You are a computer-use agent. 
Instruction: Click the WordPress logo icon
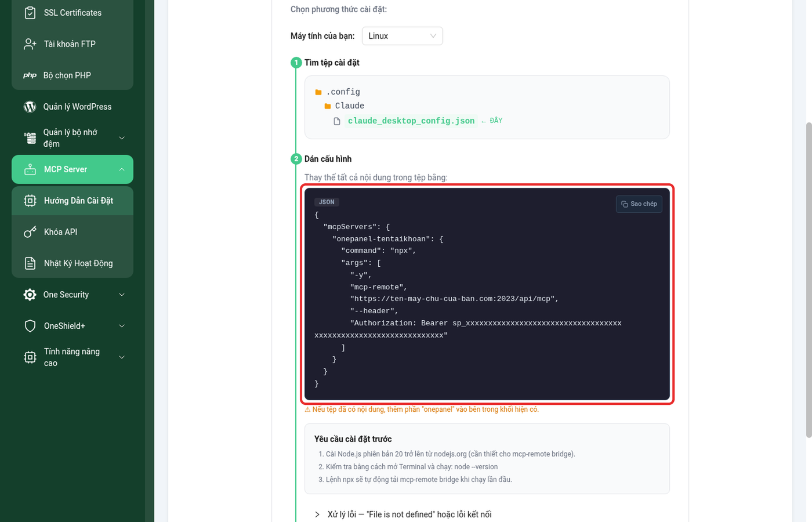[30, 107]
